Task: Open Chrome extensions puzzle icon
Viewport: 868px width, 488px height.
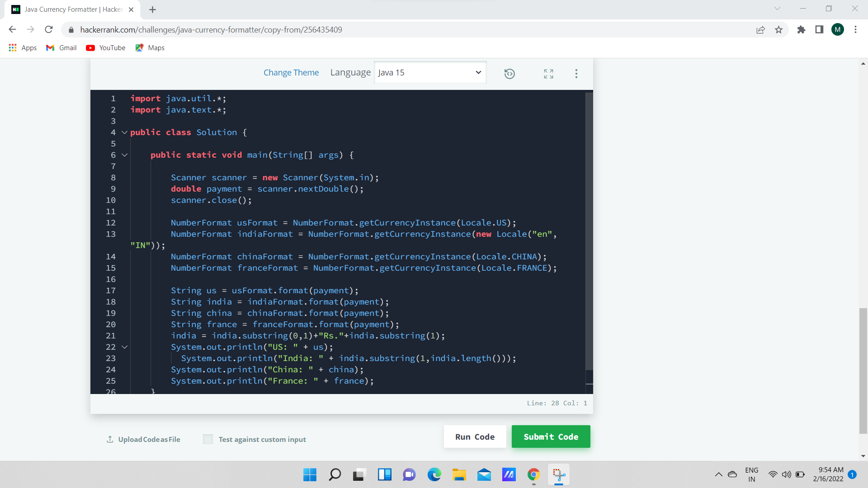Action: coord(801,30)
